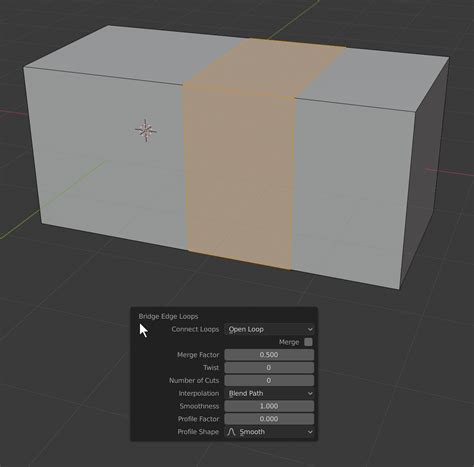The width and height of the screenshot is (474, 467).
Task: Click the Smoothness label
Action: pos(199,406)
